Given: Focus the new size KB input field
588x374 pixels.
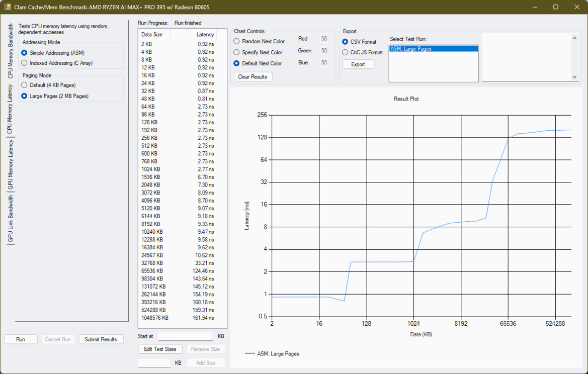Looking at the screenshot, I should (x=154, y=363).
